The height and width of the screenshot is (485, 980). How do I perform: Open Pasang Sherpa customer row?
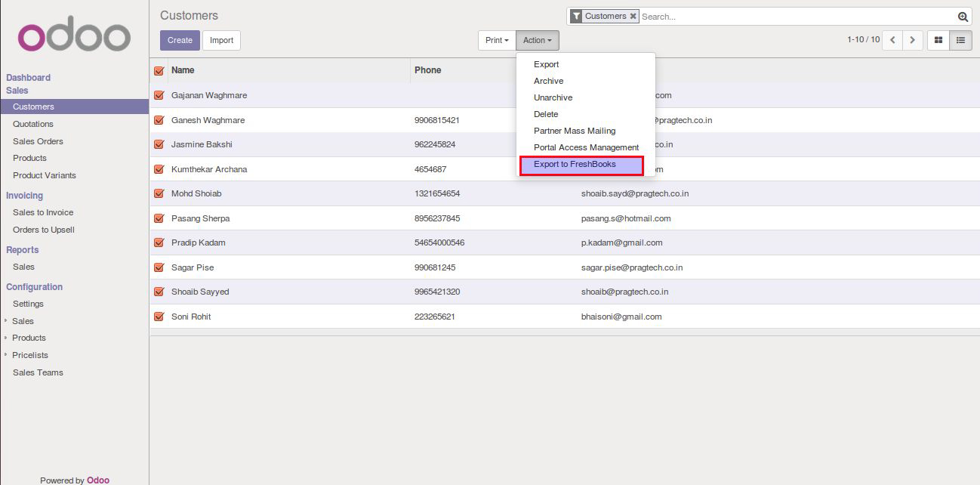click(x=565, y=218)
